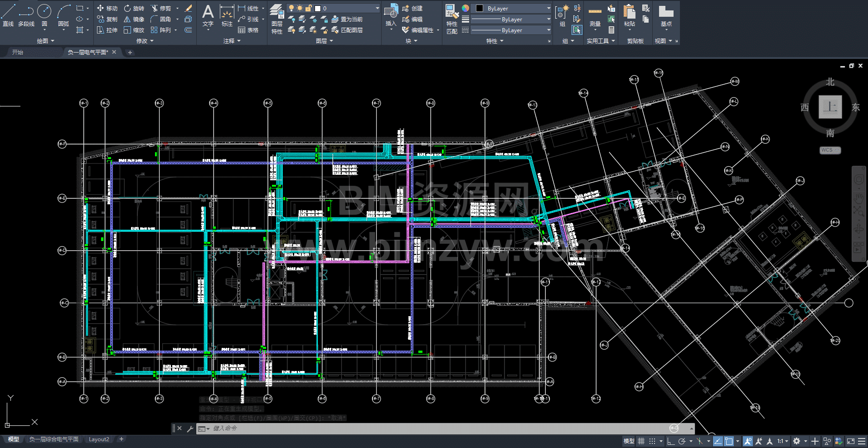Open the Layout2 layout tab
Viewport: 868px width, 448px height.
[x=99, y=439]
